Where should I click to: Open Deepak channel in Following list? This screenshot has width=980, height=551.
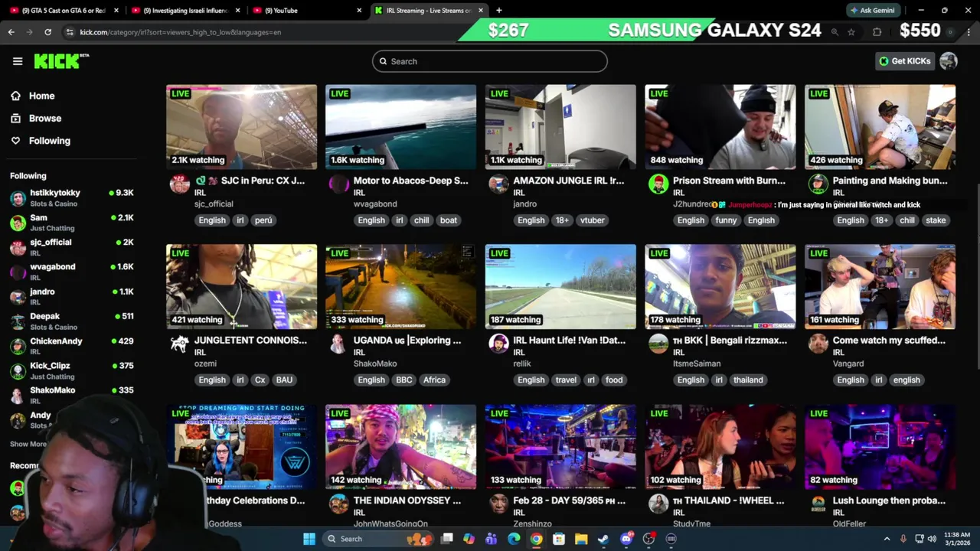(x=72, y=321)
